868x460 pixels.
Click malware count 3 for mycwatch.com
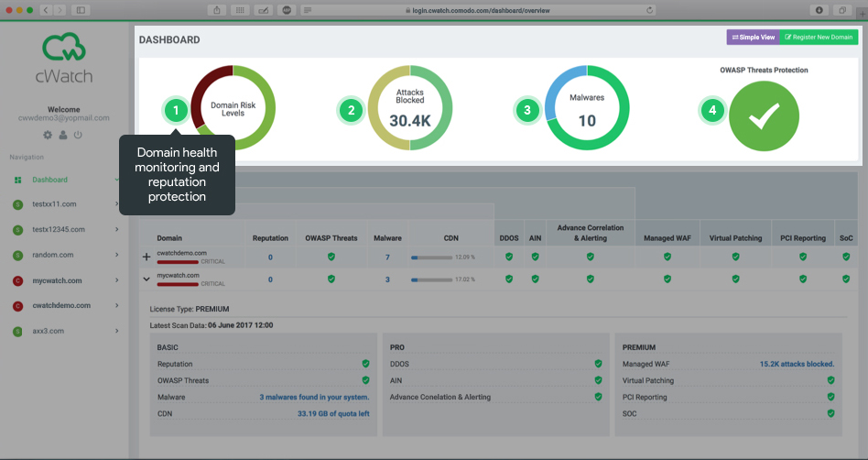pyautogui.click(x=387, y=279)
